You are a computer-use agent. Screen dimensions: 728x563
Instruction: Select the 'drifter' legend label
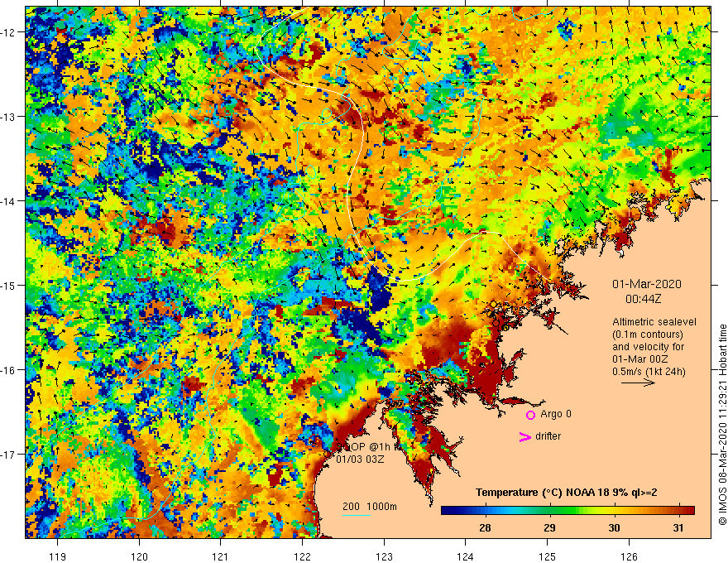pyautogui.click(x=548, y=436)
